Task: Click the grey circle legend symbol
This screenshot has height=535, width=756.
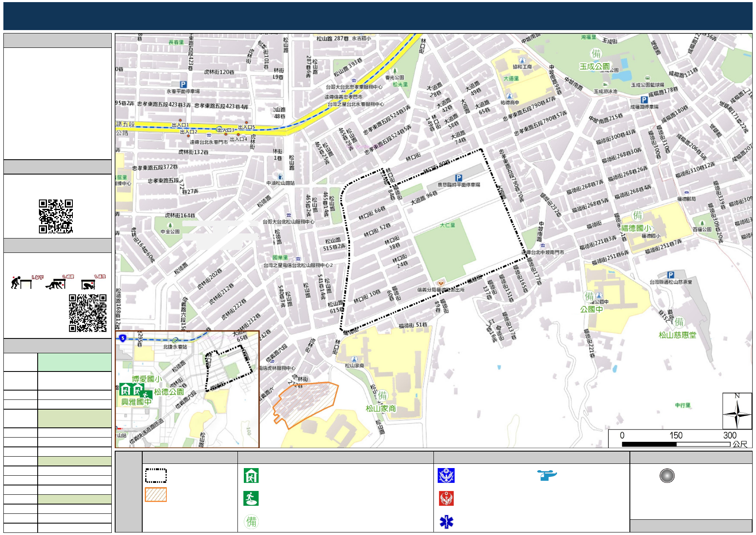Action: (667, 476)
